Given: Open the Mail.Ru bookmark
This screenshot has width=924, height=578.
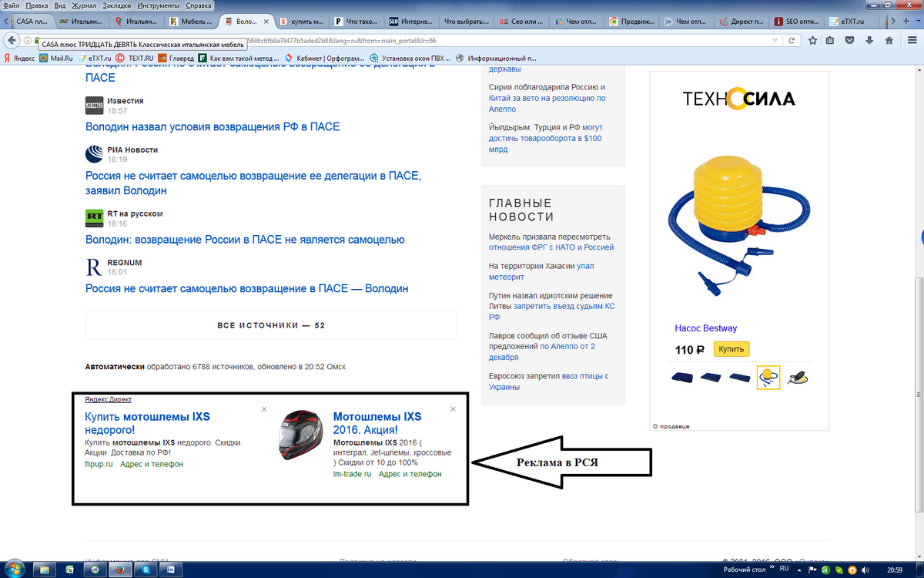Looking at the screenshot, I should 56,58.
